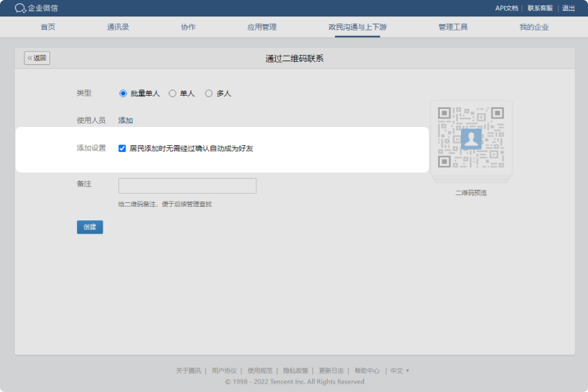The height and width of the screenshot is (392, 588).
Task: Click the 二维码预览 caption text
Action: [471, 193]
